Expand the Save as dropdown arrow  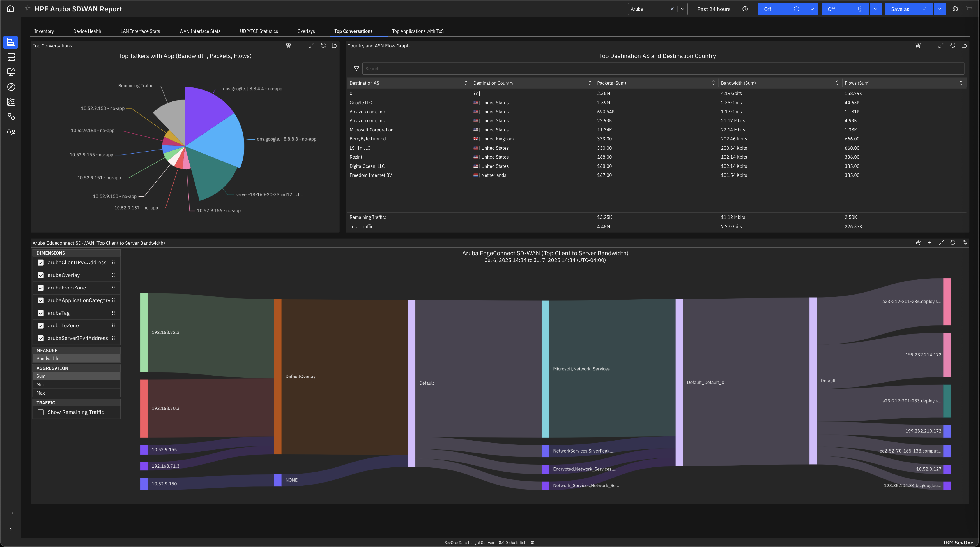[x=939, y=9]
